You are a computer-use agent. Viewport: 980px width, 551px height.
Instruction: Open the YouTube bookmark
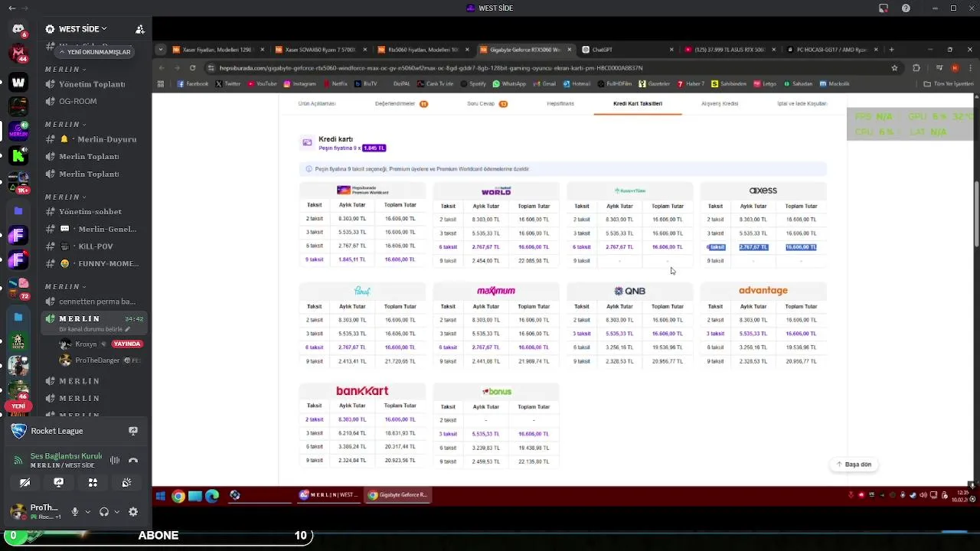pyautogui.click(x=261, y=83)
